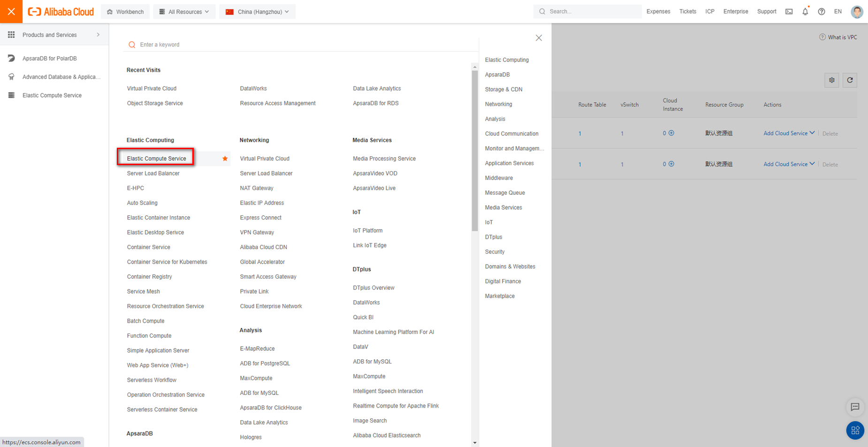Click the Advanced Database sidebar icon
The width and height of the screenshot is (868, 447).
(x=11, y=77)
